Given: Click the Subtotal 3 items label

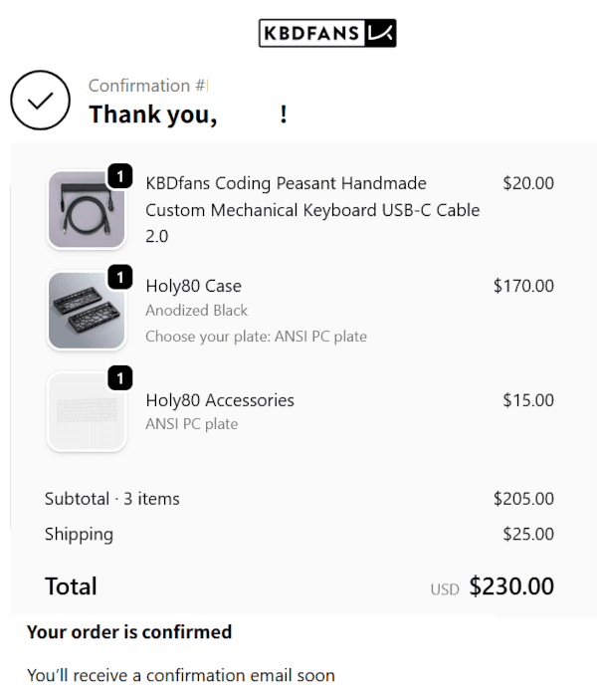Looking at the screenshot, I should pos(112,499).
